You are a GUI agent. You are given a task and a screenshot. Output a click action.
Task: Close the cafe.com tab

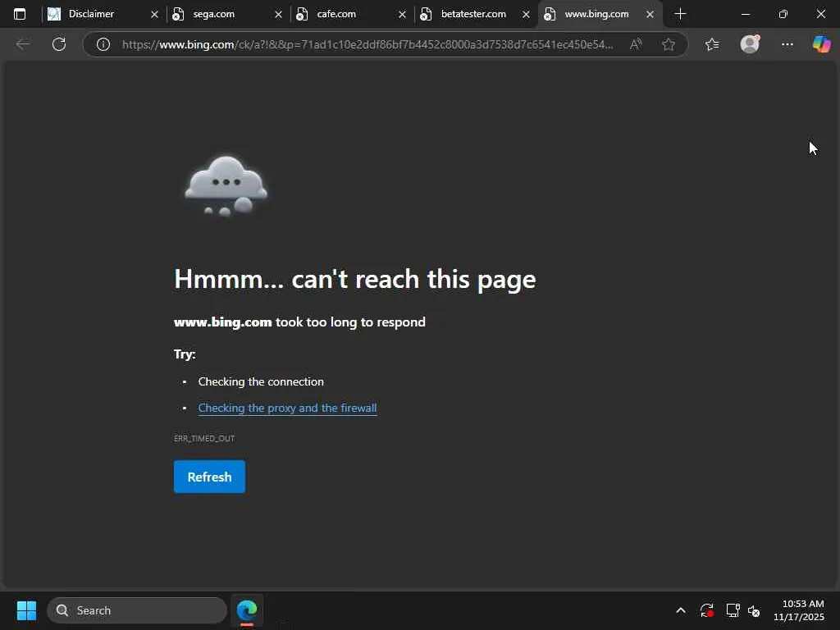tap(402, 15)
